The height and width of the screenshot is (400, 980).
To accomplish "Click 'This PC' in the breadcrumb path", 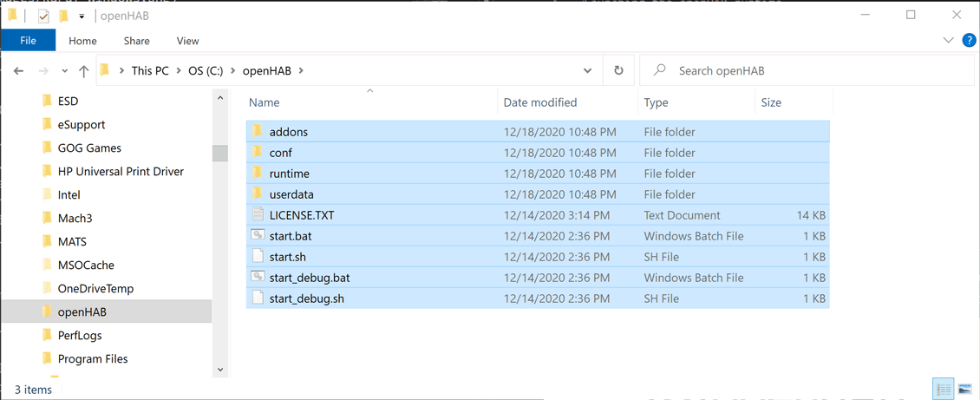I will point(150,71).
